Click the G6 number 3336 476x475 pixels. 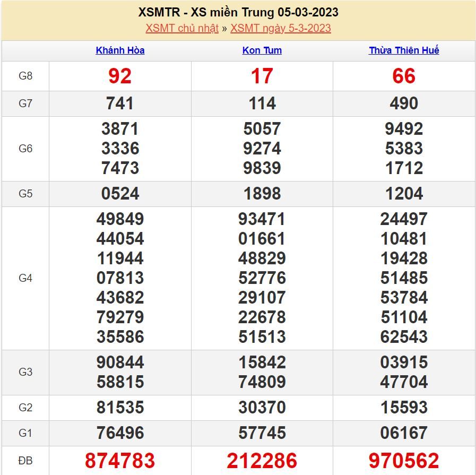(120, 149)
